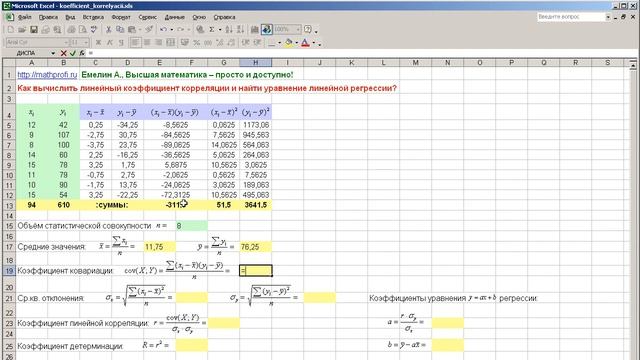Open the Вставка menu

93,17
